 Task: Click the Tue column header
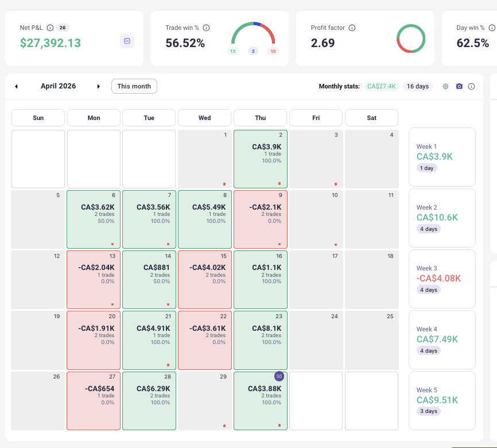click(149, 118)
